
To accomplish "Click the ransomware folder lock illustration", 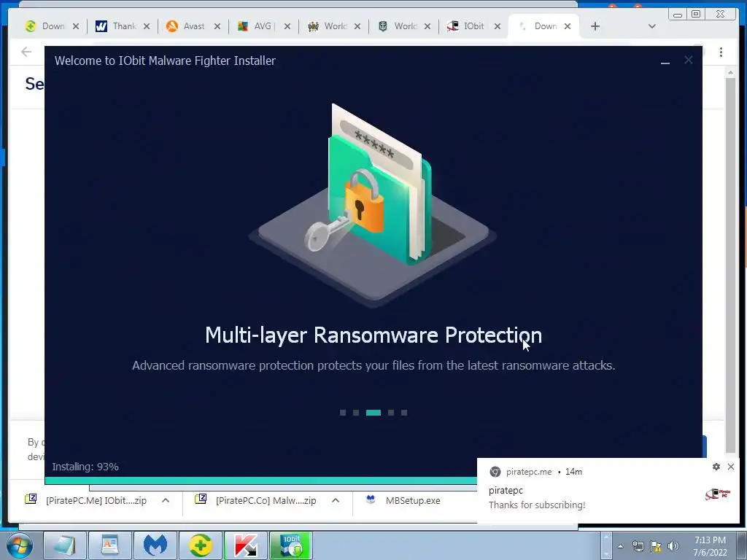I will pyautogui.click(x=373, y=205).
